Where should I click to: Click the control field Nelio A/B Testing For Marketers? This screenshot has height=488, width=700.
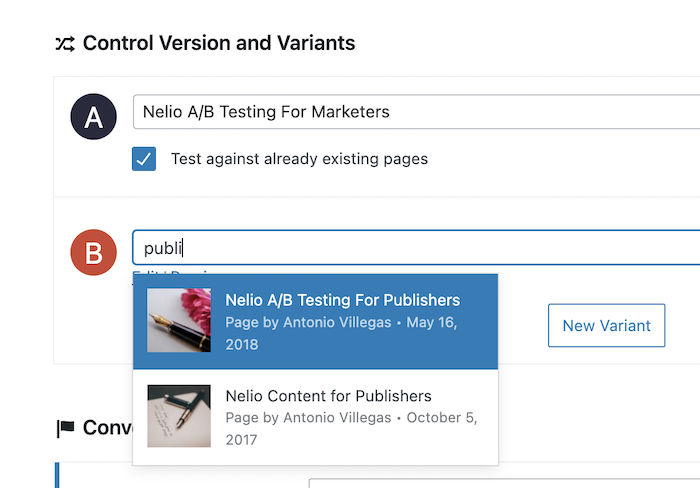[x=416, y=112]
